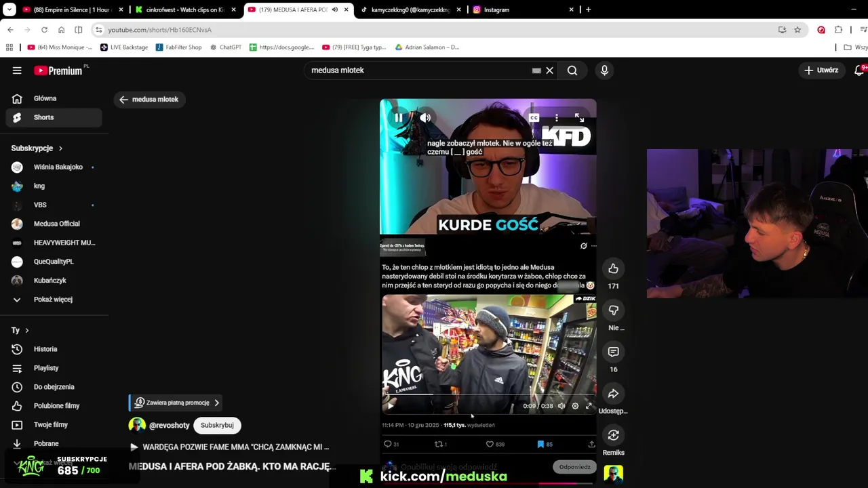868x488 pixels.
Task: Pause the Short with pause button
Action: 399,118
